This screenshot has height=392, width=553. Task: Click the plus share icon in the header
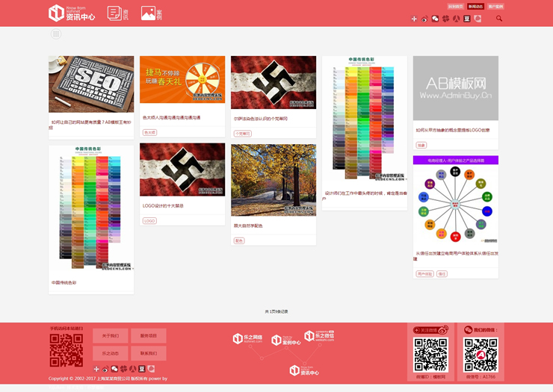click(414, 19)
